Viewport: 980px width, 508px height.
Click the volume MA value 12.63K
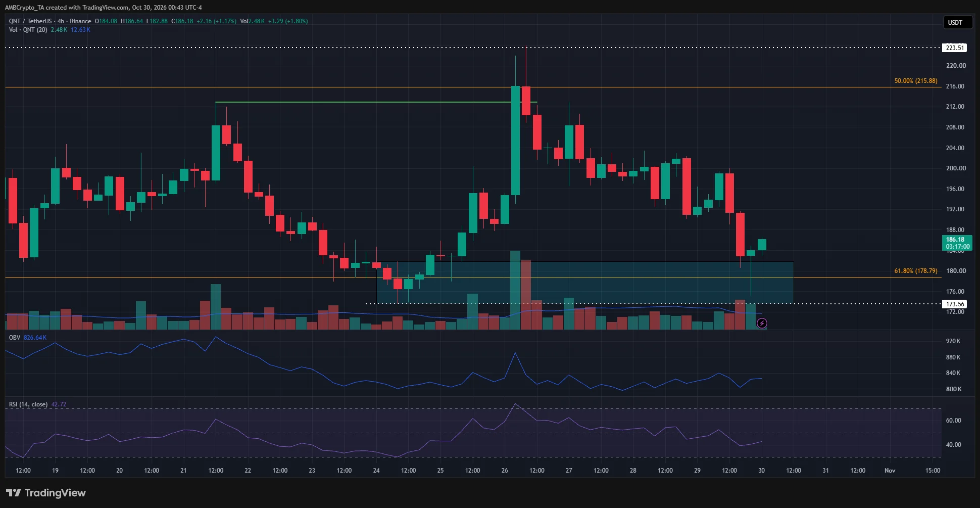coord(80,30)
